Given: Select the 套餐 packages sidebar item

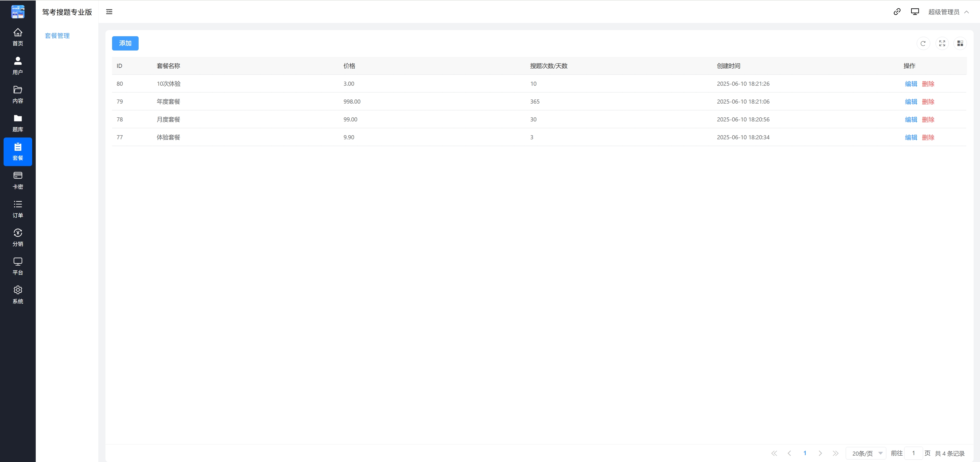Looking at the screenshot, I should pos(18,152).
